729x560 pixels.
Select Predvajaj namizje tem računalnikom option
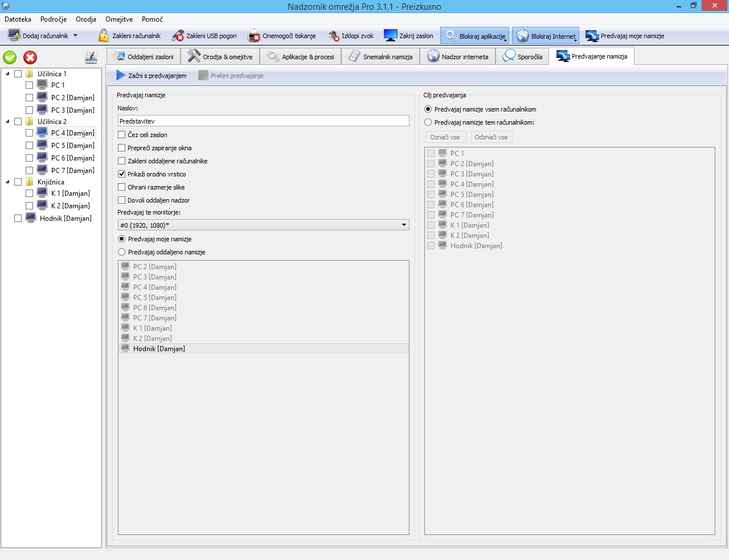point(428,122)
